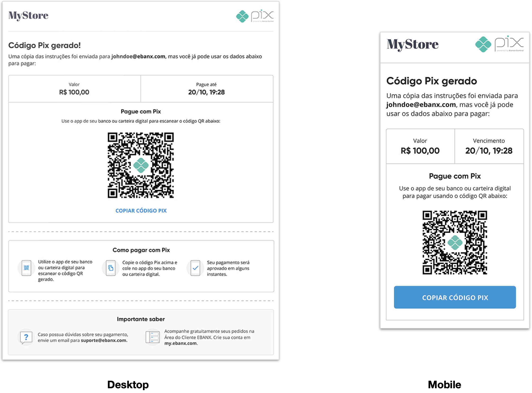Click the Vencimento date cell on mobile
This screenshot has width=532, height=393.
point(489,146)
